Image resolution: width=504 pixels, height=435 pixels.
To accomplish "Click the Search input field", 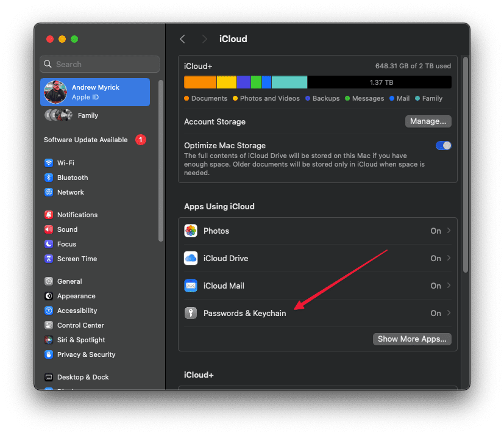I will pyautogui.click(x=100, y=64).
